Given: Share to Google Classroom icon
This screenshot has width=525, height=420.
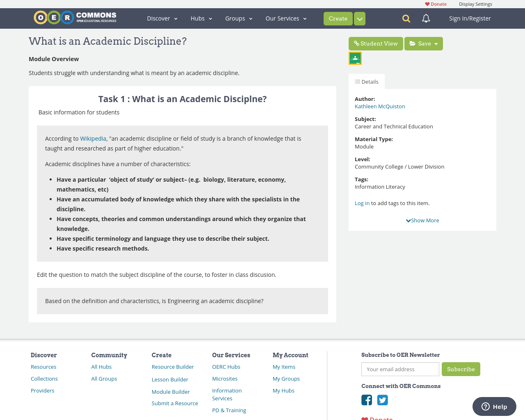Looking at the screenshot, I should (355, 57).
